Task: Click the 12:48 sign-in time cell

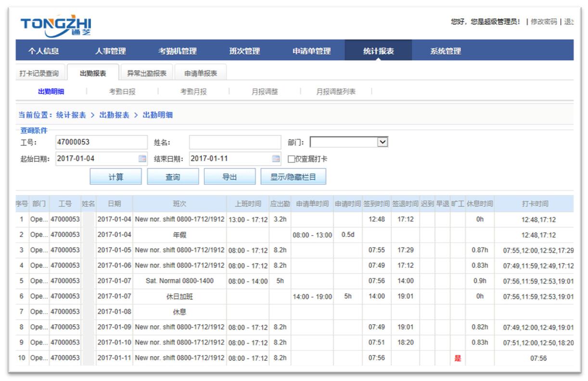Action: coord(377,220)
